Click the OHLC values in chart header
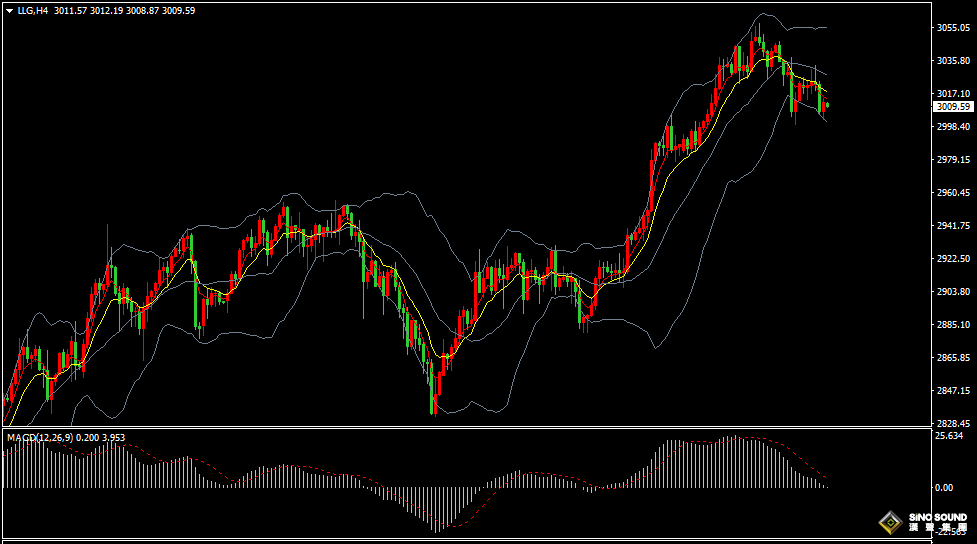The height and width of the screenshot is (544, 977). pyautogui.click(x=125, y=10)
